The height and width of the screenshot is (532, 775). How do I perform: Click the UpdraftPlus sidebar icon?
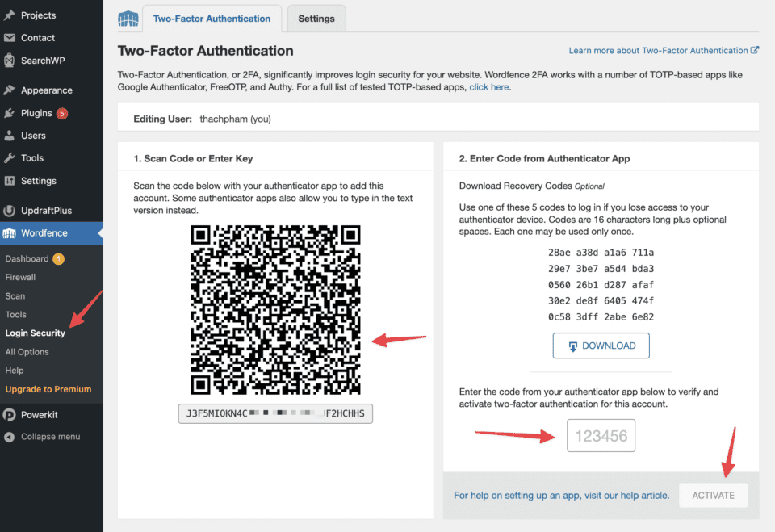click(9, 211)
